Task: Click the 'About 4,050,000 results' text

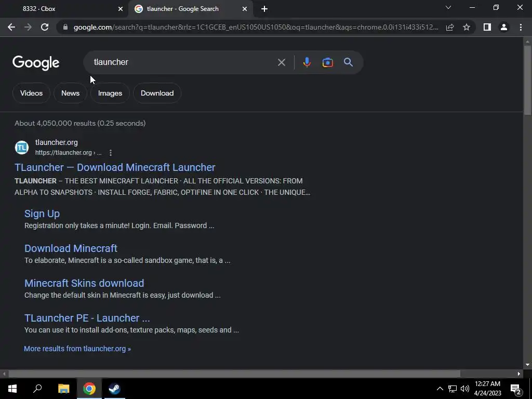Action: [x=80, y=123]
